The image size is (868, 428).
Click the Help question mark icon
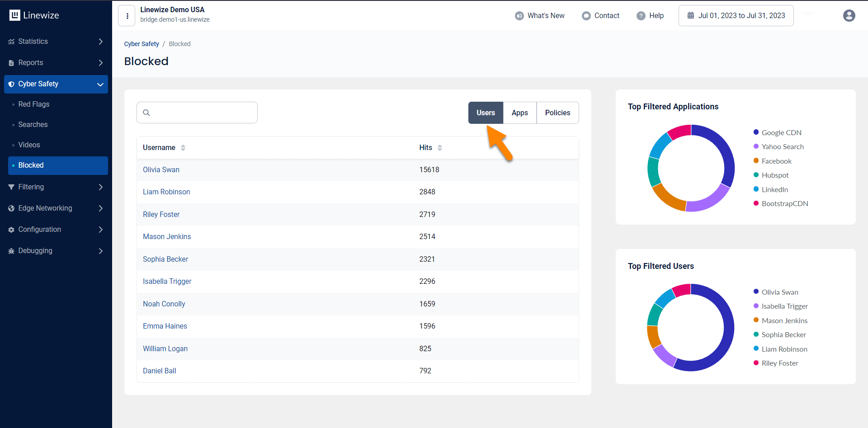(x=641, y=16)
